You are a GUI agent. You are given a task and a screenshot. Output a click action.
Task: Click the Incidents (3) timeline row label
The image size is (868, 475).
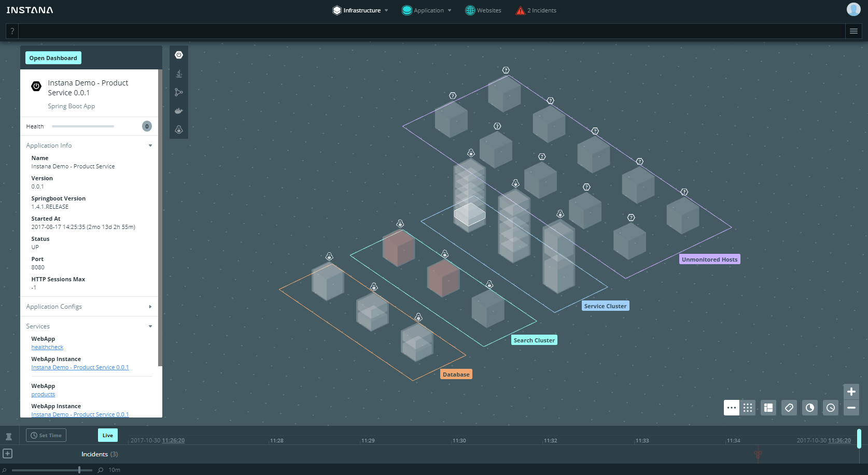click(x=100, y=454)
